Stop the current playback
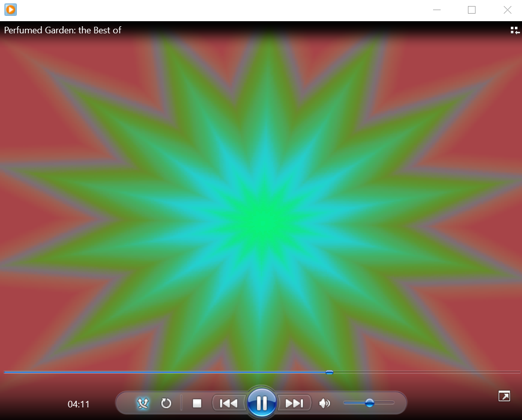This screenshot has width=522, height=420. pos(197,403)
